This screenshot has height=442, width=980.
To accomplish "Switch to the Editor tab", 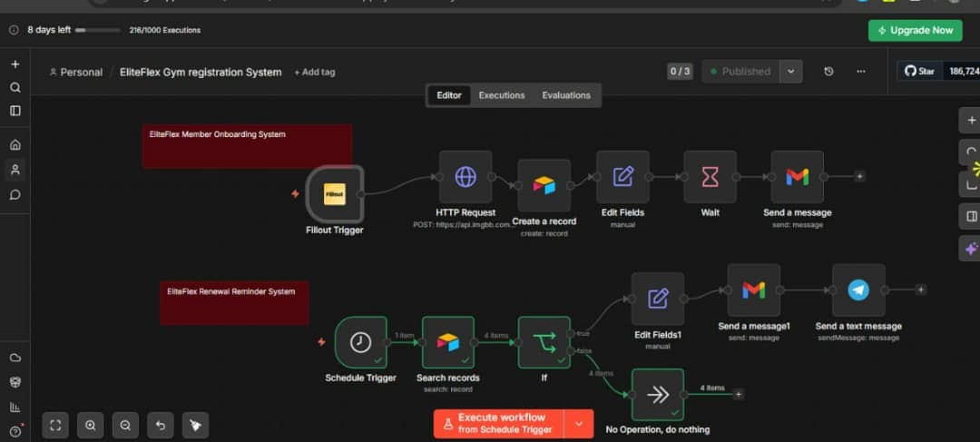I will tap(449, 95).
